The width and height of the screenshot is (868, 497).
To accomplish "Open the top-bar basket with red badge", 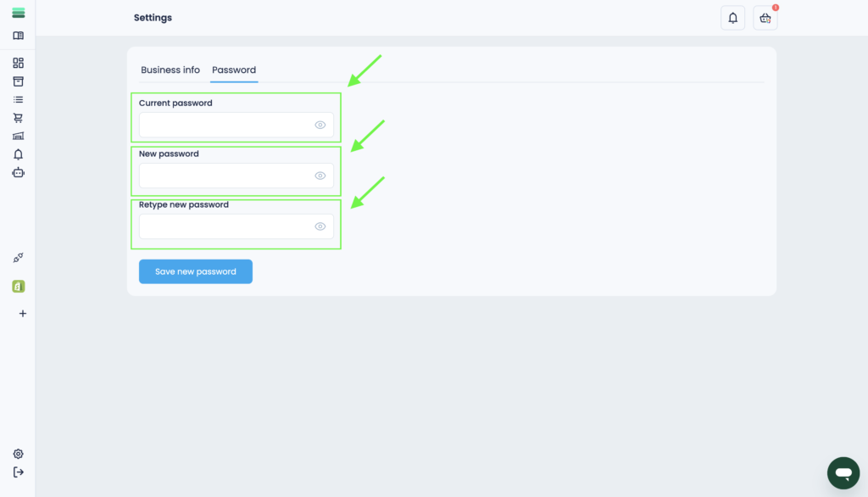I will tap(765, 18).
